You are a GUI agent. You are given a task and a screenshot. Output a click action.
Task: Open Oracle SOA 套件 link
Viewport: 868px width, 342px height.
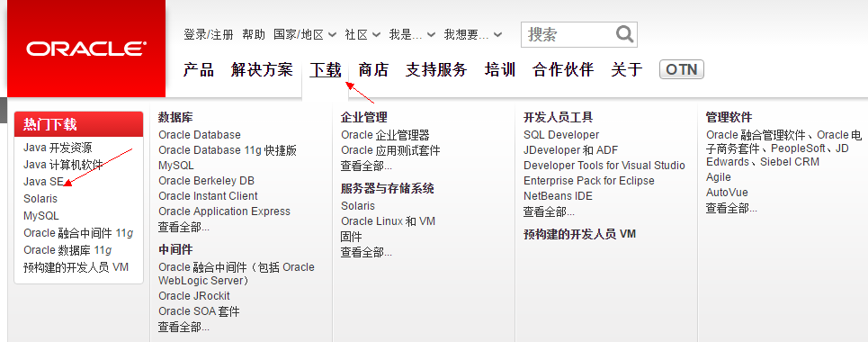pyautogui.click(x=199, y=311)
